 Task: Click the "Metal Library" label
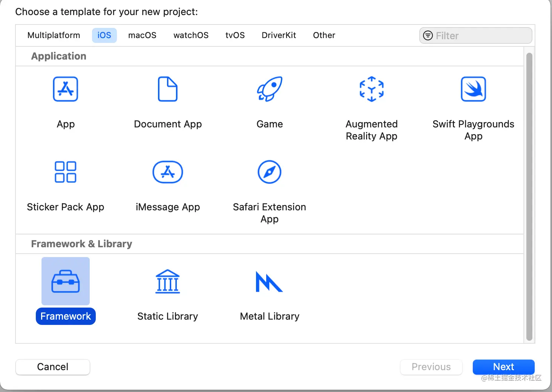pos(270,316)
